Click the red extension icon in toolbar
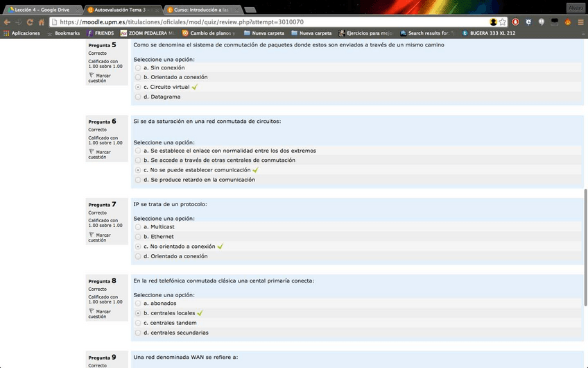The width and height of the screenshot is (588, 368). 515,22
